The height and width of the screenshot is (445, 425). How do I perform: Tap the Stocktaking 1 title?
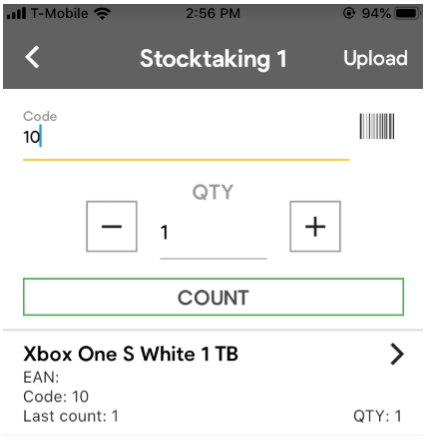[x=213, y=59]
